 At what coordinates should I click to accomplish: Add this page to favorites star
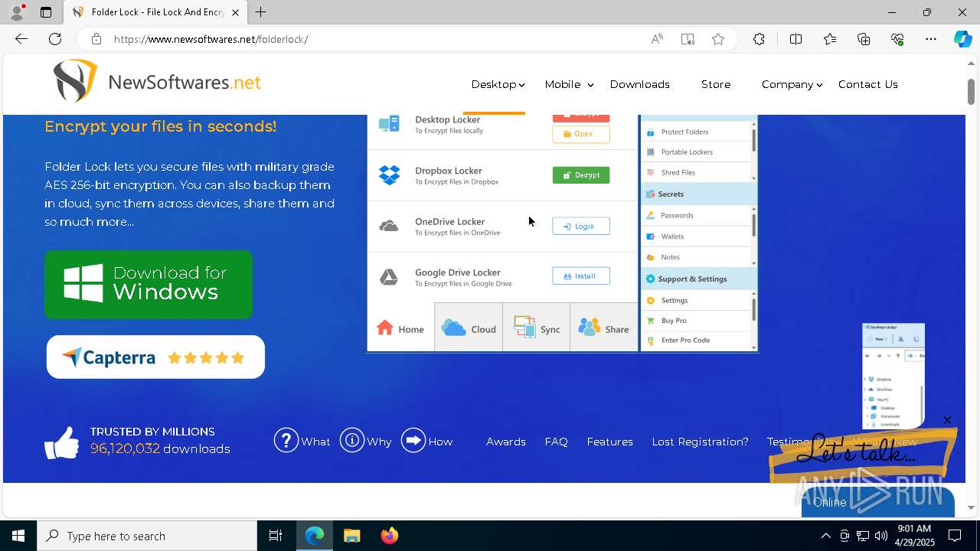coord(718,39)
